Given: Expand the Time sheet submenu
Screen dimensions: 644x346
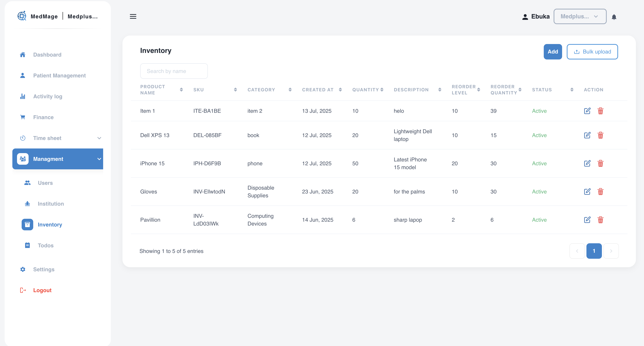Looking at the screenshot, I should pyautogui.click(x=99, y=138).
